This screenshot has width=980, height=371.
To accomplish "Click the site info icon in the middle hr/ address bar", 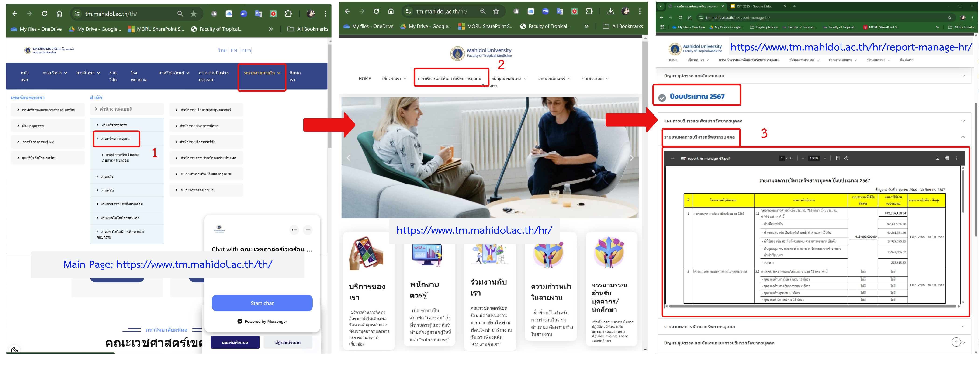I will (x=409, y=11).
